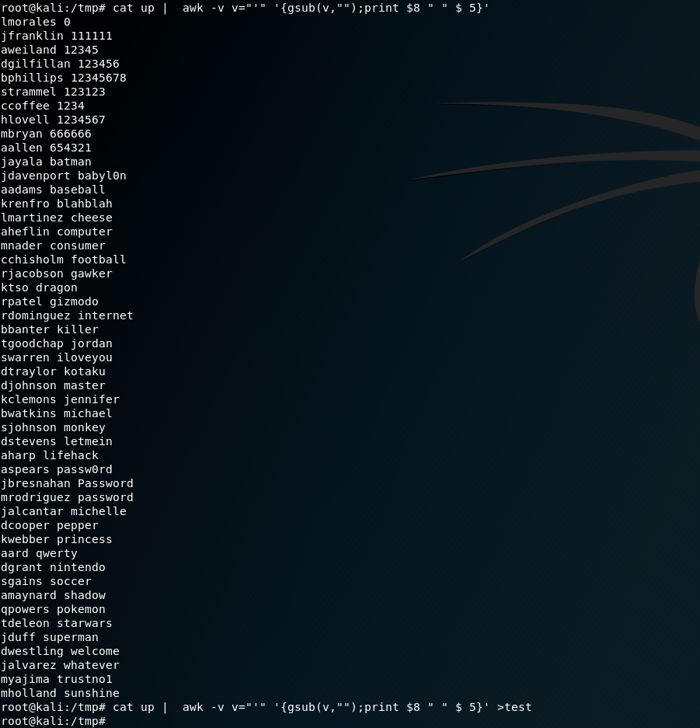Select "jduff superman" line
The width and height of the screenshot is (700, 728).
pyautogui.click(x=50, y=637)
